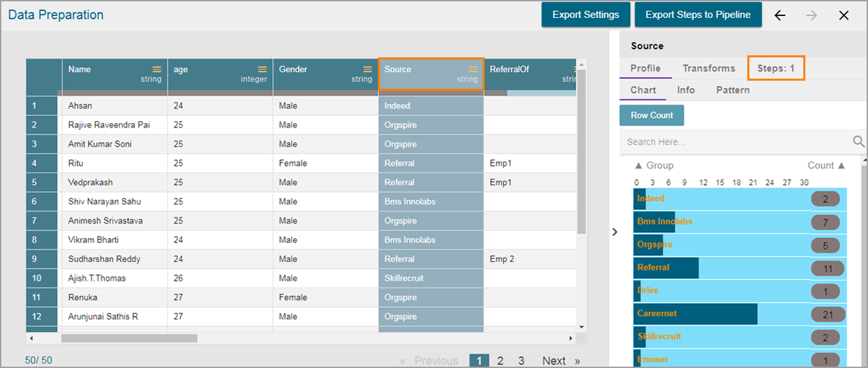868x368 pixels.
Task: Open the age column hamburger menu
Action: point(262,69)
